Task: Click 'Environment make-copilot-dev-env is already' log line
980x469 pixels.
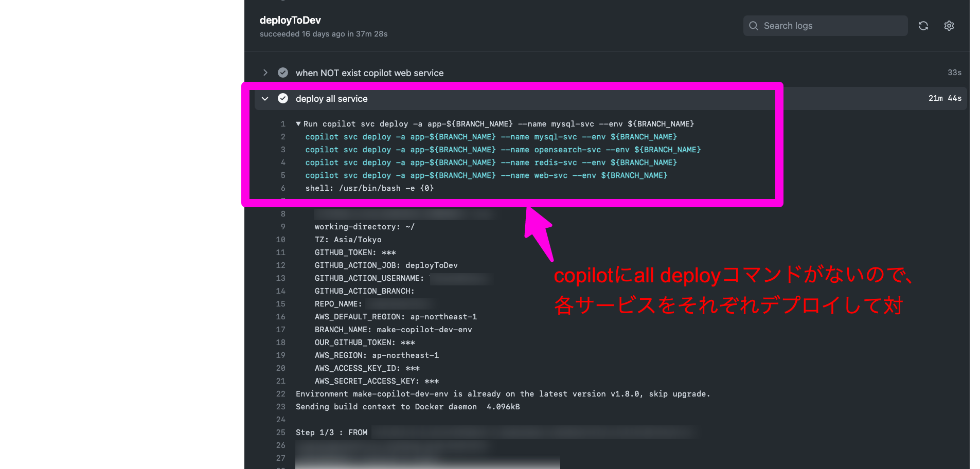Action: (x=503, y=394)
